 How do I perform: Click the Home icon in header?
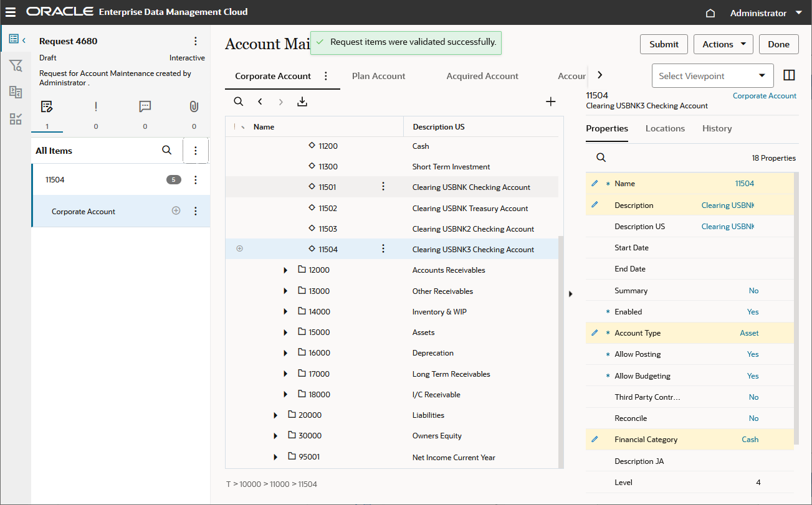(x=710, y=13)
